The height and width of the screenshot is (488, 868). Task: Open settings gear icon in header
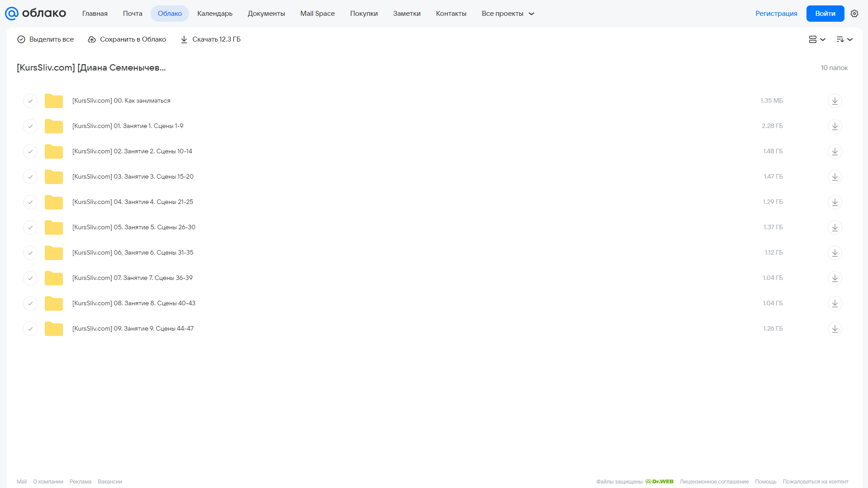[854, 14]
